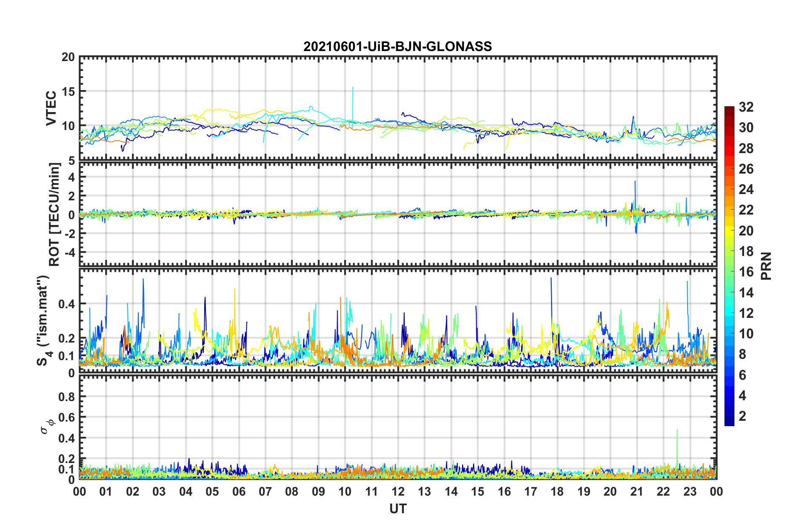Select the "UT" x-axis label
Viewport: 796px width, 532px height.
[x=398, y=509]
